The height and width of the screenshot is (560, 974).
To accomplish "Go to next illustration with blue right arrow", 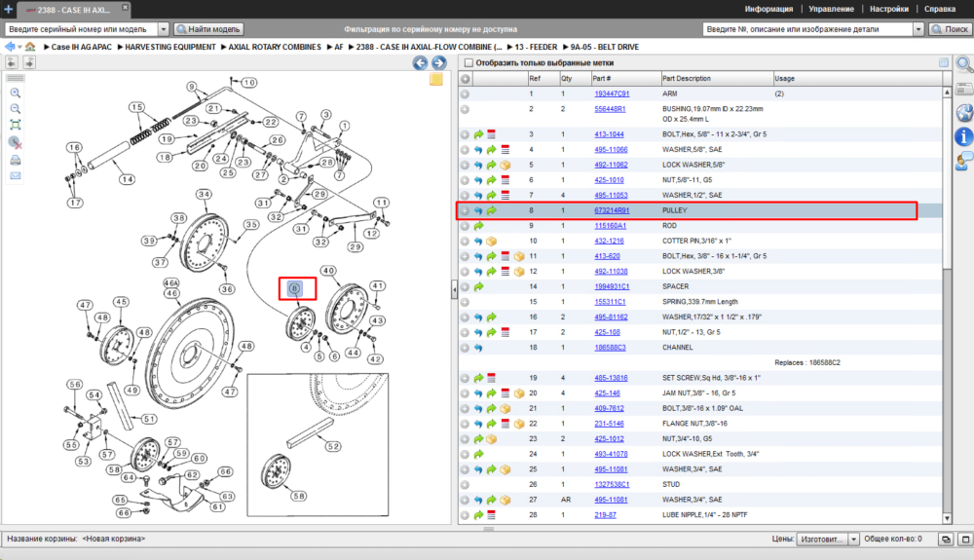I will [438, 62].
